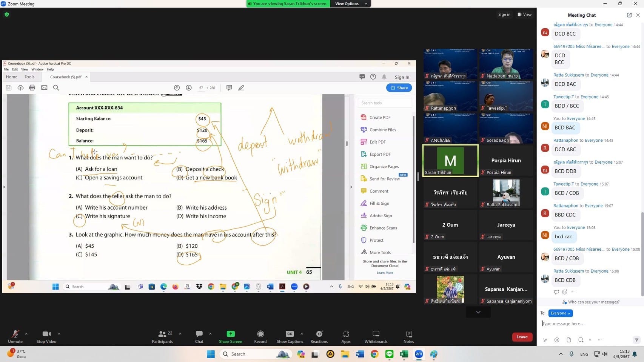Click the 'Who can see your messages?' link
The image size is (644, 362).
593,302
